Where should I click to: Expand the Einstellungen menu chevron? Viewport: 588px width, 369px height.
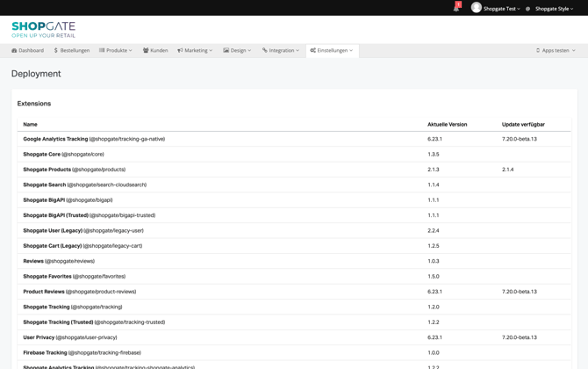pyautogui.click(x=351, y=51)
